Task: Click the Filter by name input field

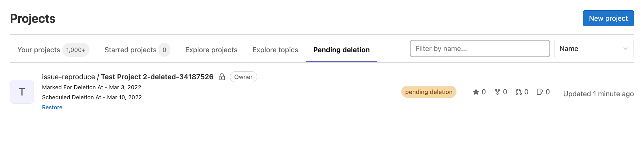Action: pyautogui.click(x=479, y=48)
